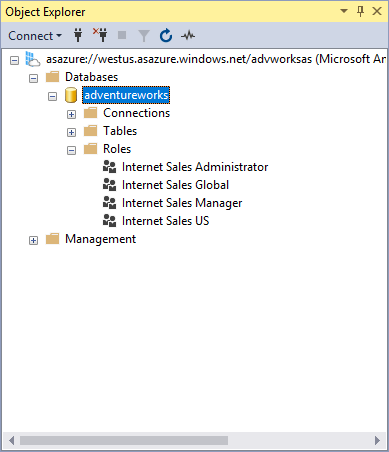The image size is (389, 452).
Task: Select the Internet Sales Global role
Action: point(175,185)
